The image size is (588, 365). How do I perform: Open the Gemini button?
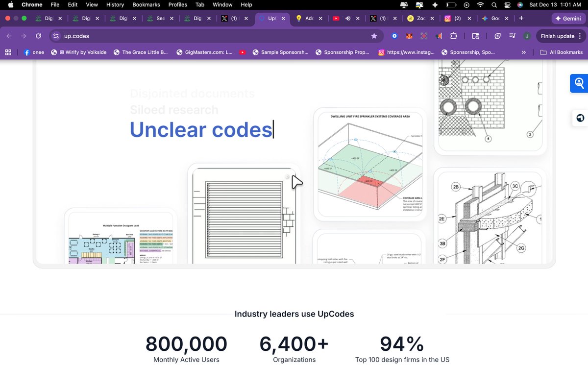tap(569, 18)
